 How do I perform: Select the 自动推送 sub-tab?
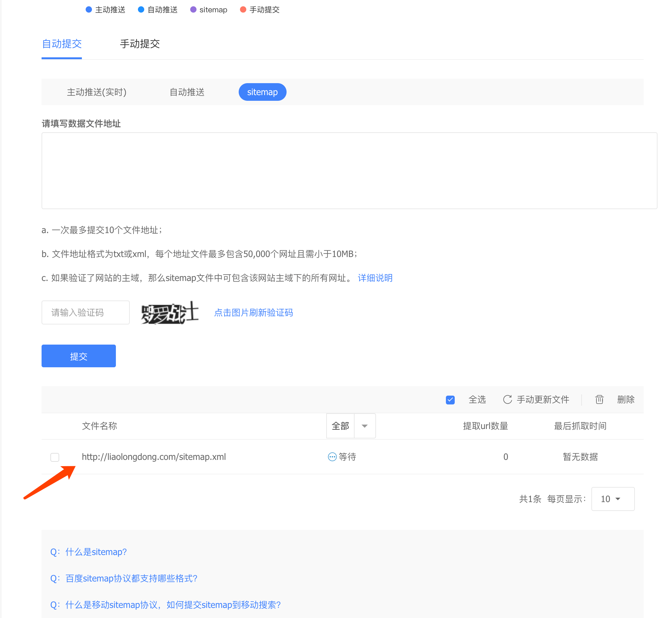point(187,92)
